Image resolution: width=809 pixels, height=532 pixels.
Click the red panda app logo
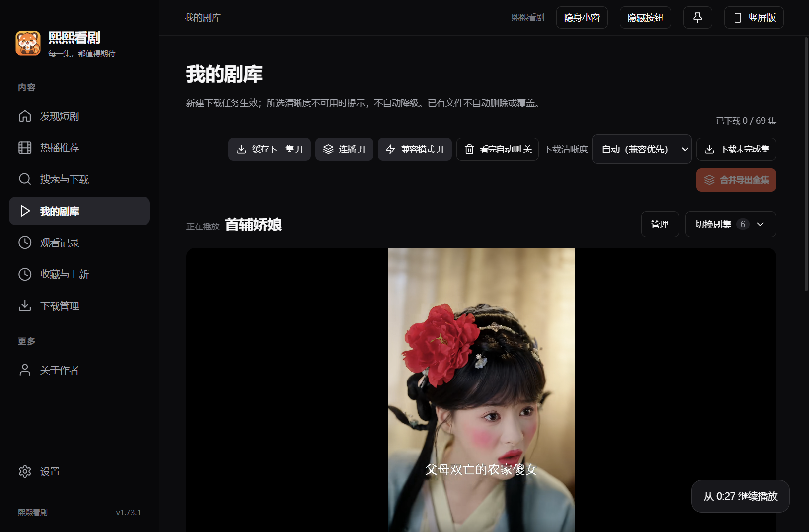(x=28, y=44)
